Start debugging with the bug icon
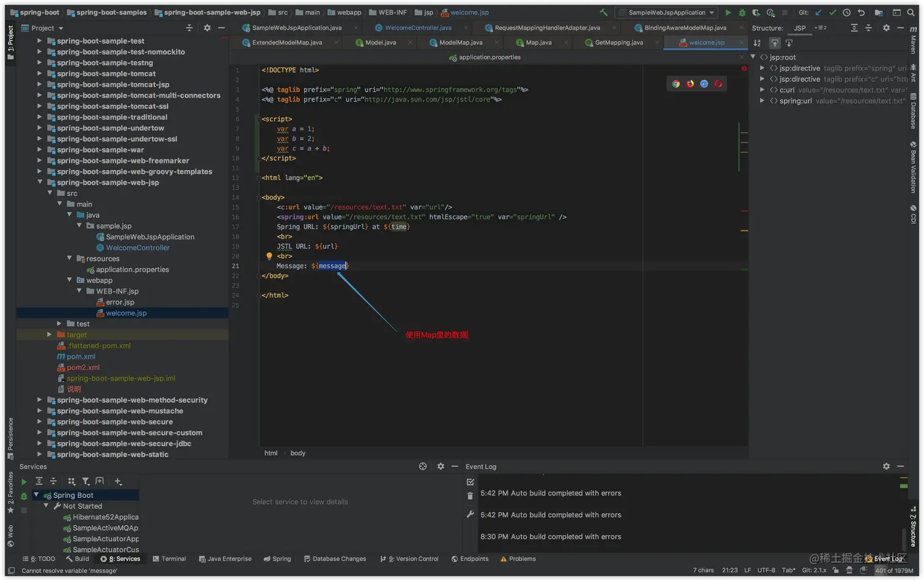The image size is (924, 581). point(742,12)
